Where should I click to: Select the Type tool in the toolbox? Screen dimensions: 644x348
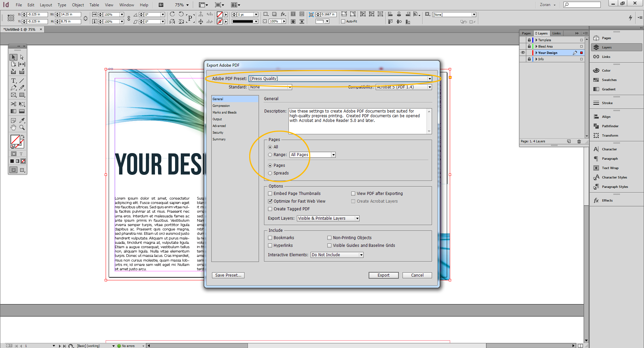click(x=13, y=80)
